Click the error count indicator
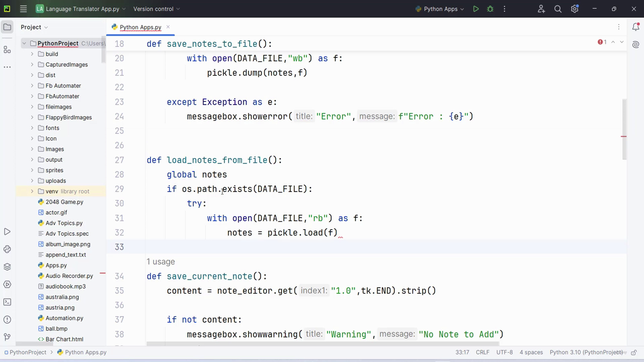Viewport: 644px width, 362px height. click(602, 42)
